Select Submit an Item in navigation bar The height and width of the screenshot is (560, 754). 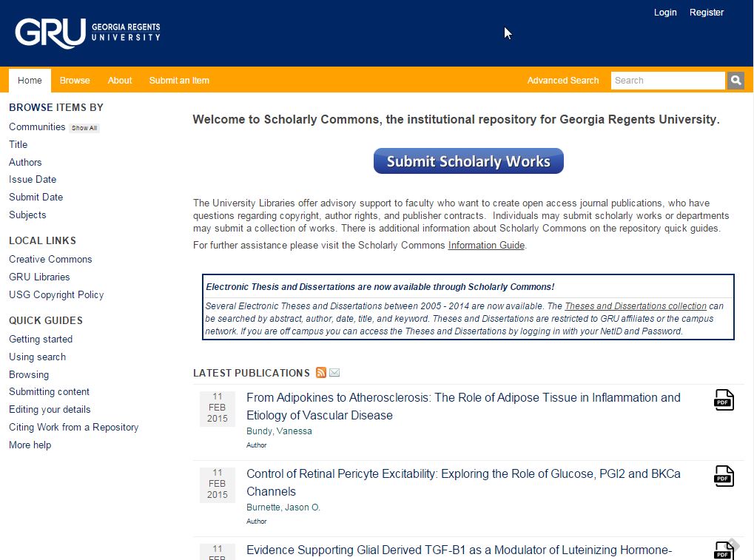(x=179, y=81)
